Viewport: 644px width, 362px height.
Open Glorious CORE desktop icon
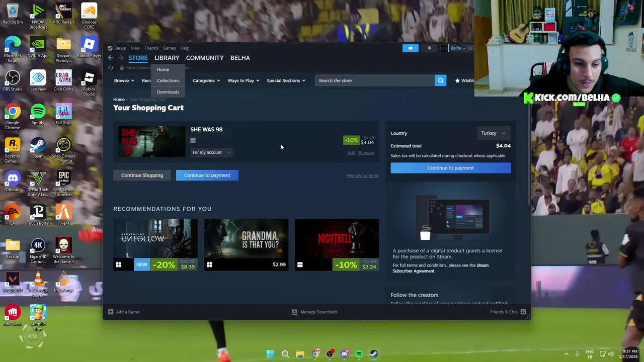click(89, 16)
